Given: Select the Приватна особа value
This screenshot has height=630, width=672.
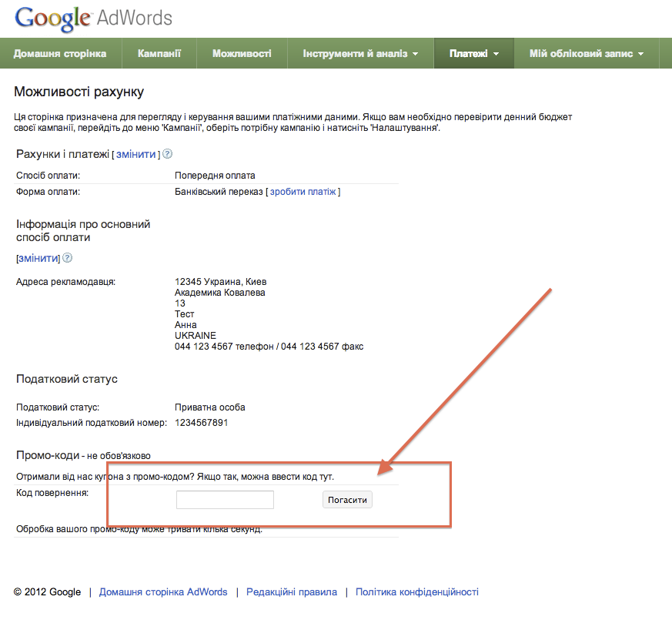Looking at the screenshot, I should pyautogui.click(x=210, y=407).
